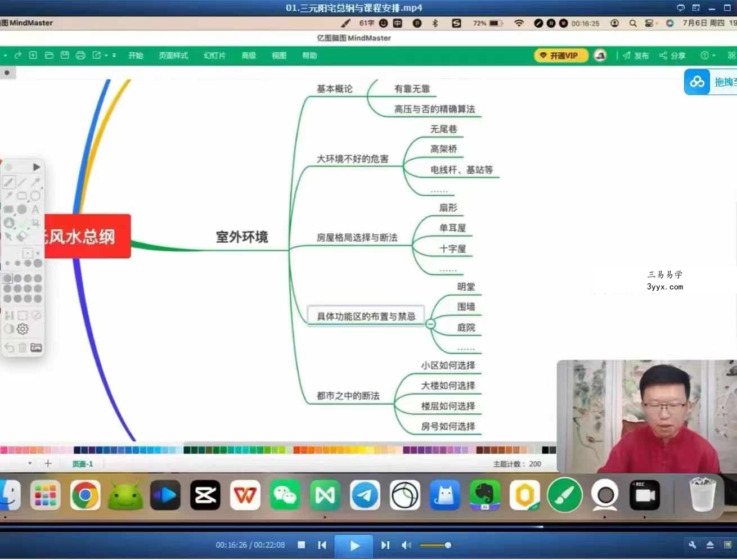Open the 页面样式 menu tab

coord(173,55)
